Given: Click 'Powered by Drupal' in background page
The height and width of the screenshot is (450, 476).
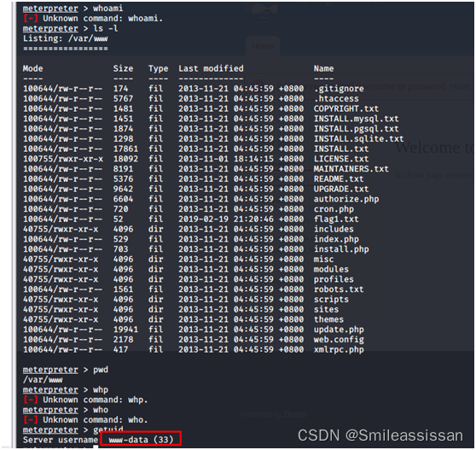Looking at the screenshot, I should coord(274,414).
